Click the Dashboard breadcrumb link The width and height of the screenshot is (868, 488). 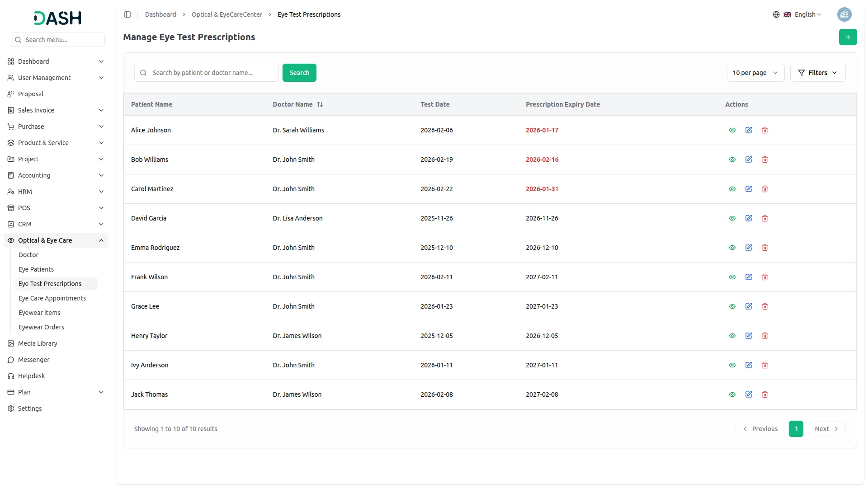point(160,14)
